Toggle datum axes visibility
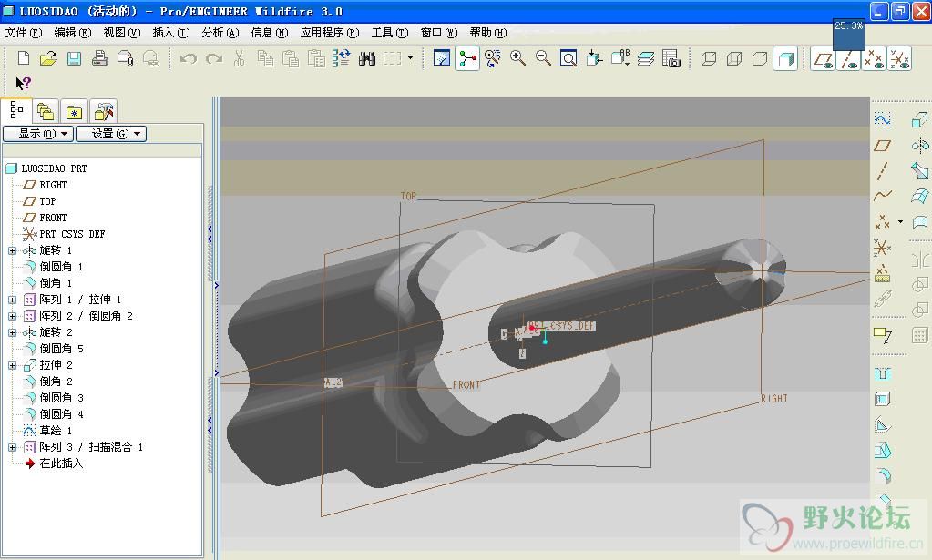 (848, 59)
